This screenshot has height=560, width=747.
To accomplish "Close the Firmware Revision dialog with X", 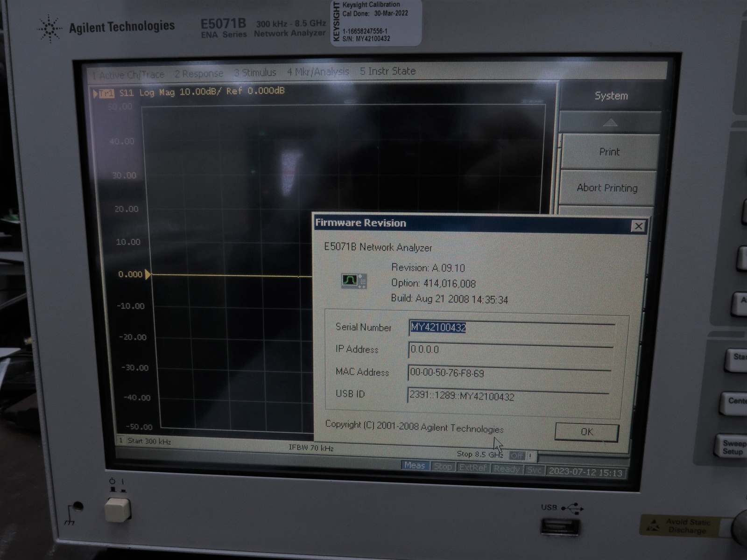I will coord(638,226).
